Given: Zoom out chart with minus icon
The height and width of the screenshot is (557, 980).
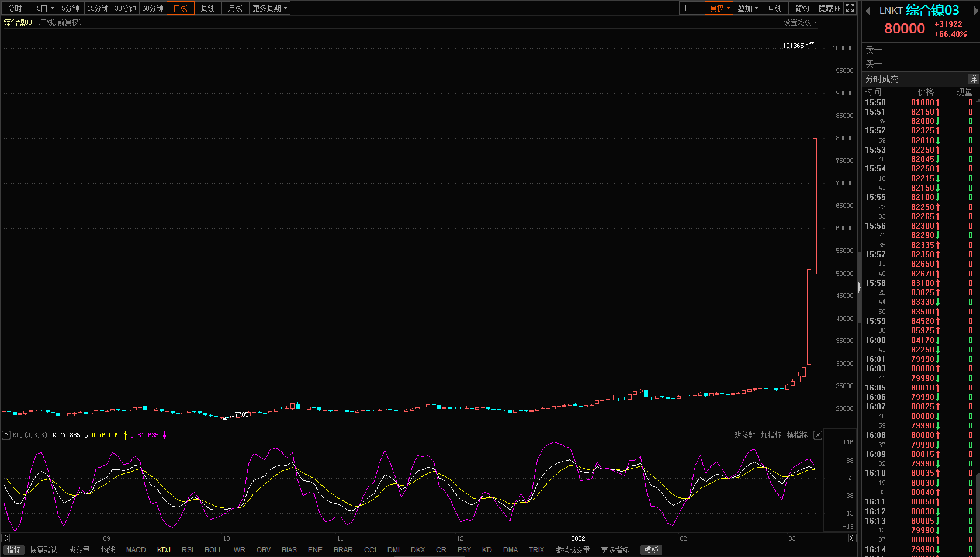Looking at the screenshot, I should (698, 8).
